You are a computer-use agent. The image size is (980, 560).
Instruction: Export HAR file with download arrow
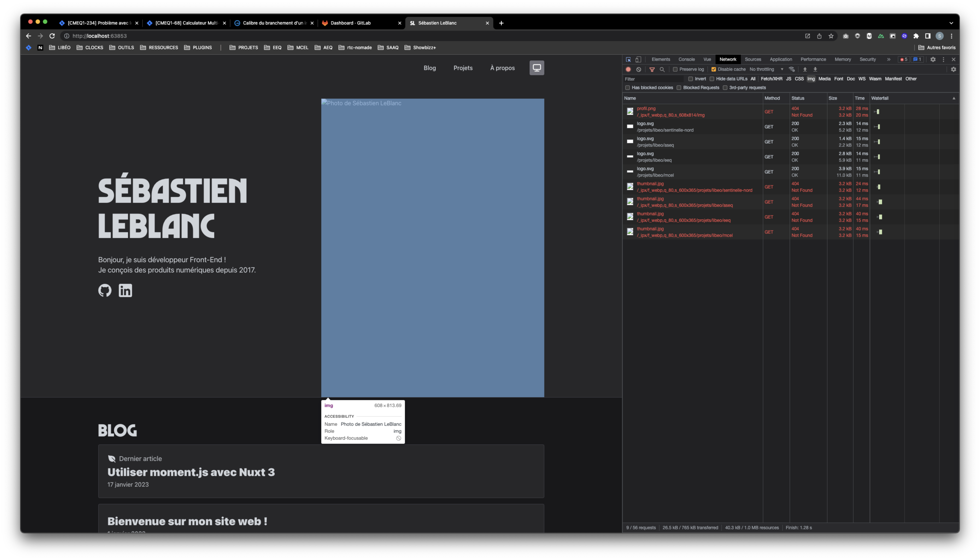[x=815, y=70]
